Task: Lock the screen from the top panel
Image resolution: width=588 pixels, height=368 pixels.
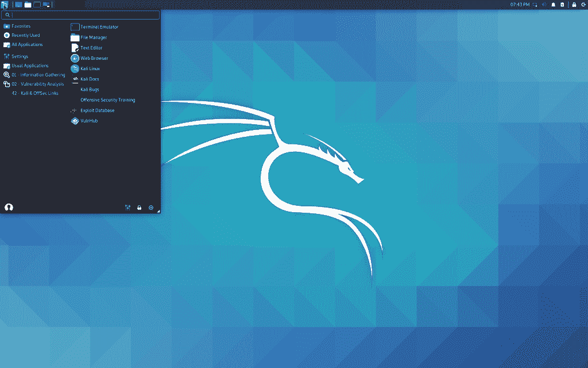Action: [x=574, y=5]
